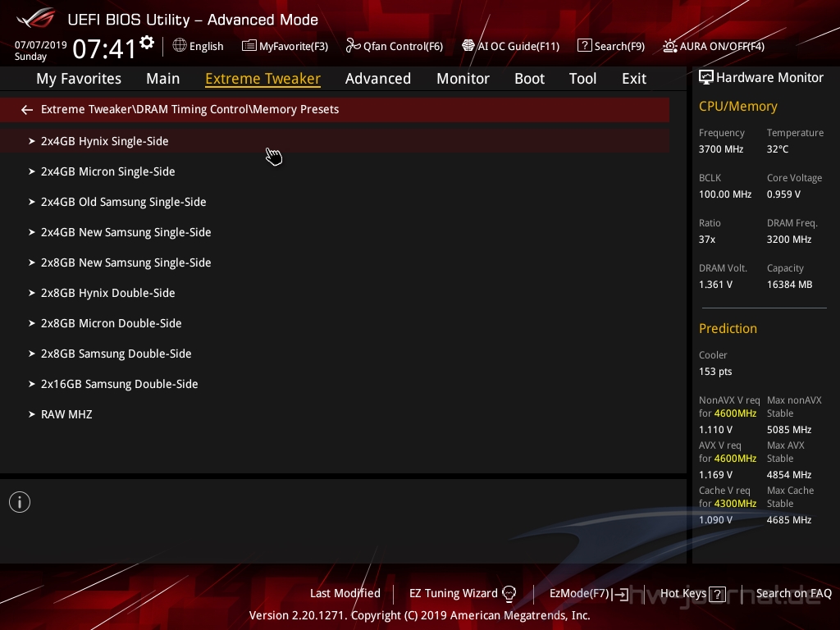Image resolution: width=840 pixels, height=630 pixels.
Task: Click Search on FAQ link
Action: pyautogui.click(x=793, y=594)
